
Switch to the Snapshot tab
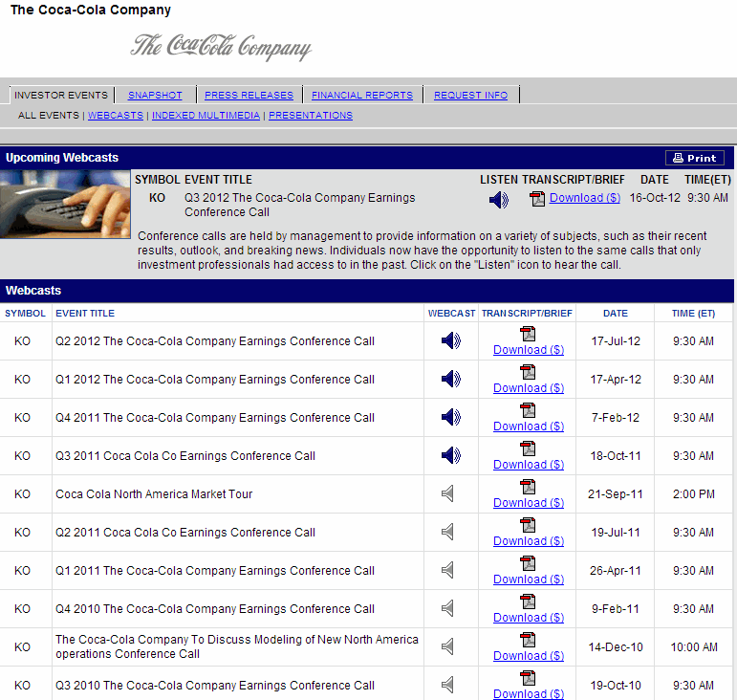155,96
